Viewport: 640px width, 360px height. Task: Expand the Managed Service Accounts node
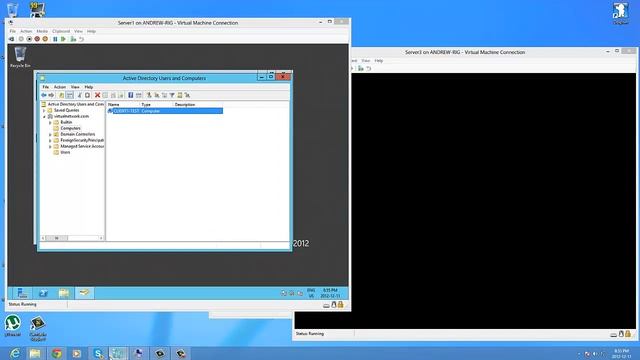pos(51,147)
